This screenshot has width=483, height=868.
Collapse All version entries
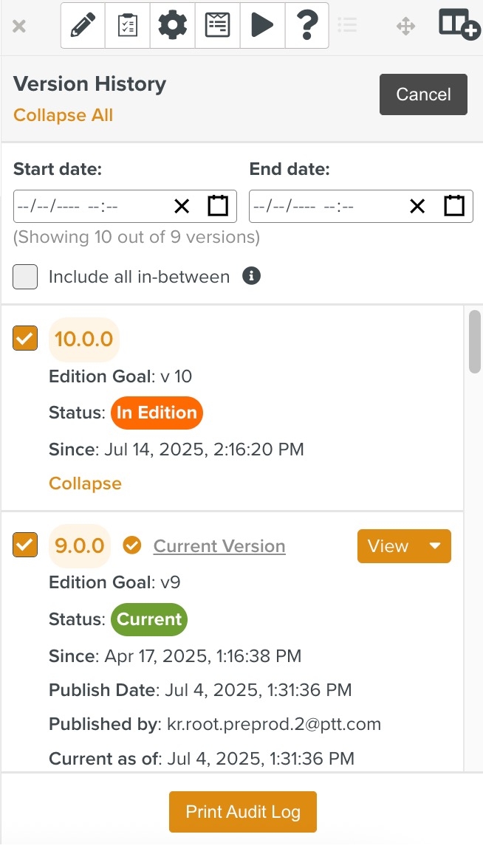[x=64, y=115]
